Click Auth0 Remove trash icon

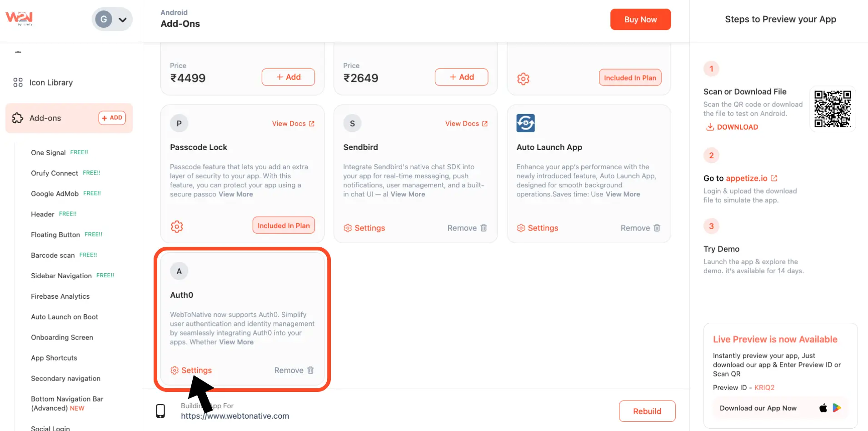310,370
